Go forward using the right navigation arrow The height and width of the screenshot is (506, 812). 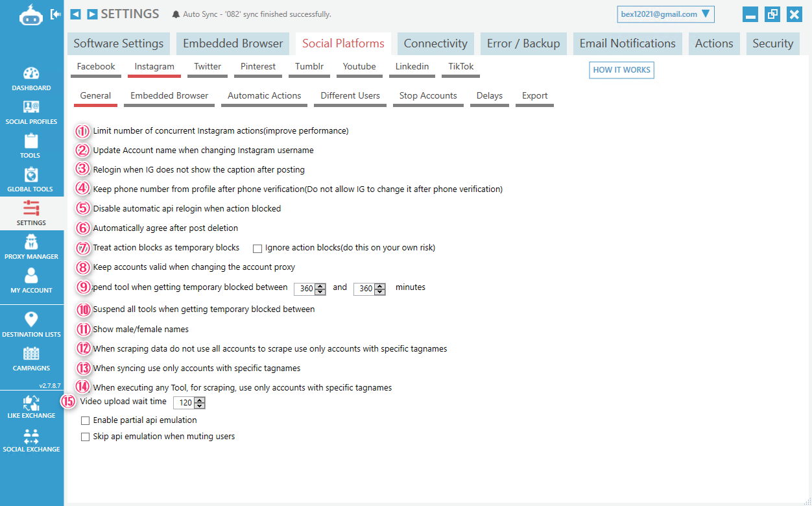93,14
